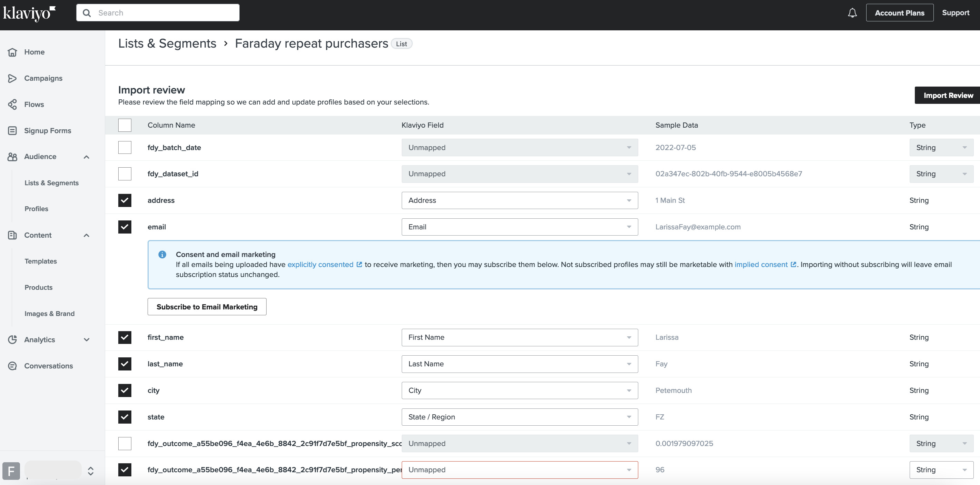Open Type dropdown for fdy_dataset_id
The width and height of the screenshot is (980, 485).
click(941, 174)
